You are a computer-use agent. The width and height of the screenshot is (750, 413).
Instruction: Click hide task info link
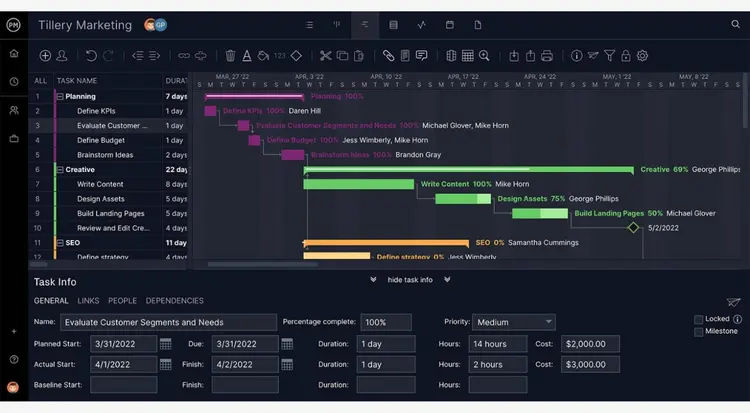click(410, 280)
